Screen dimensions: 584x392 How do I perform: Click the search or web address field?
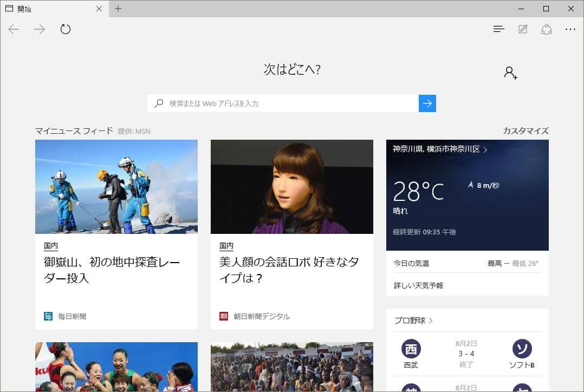(x=282, y=103)
